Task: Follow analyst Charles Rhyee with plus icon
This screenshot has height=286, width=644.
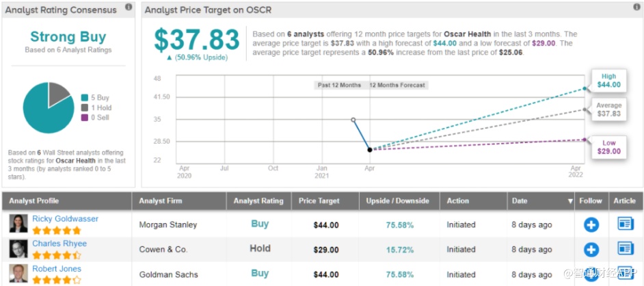Action: pos(591,249)
